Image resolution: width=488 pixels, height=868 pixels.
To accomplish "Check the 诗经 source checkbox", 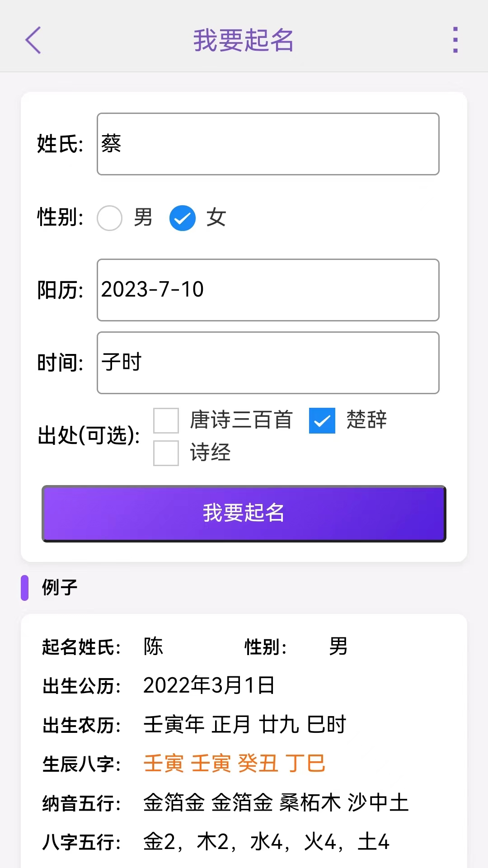I will click(x=166, y=453).
